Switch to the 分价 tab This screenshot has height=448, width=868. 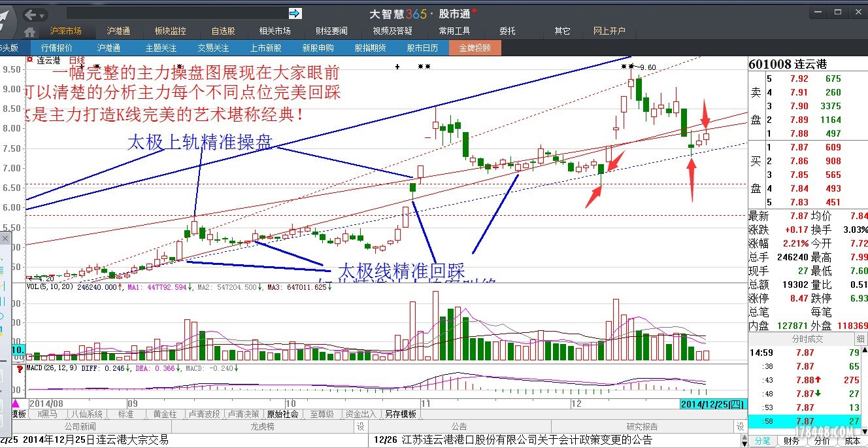[822, 441]
